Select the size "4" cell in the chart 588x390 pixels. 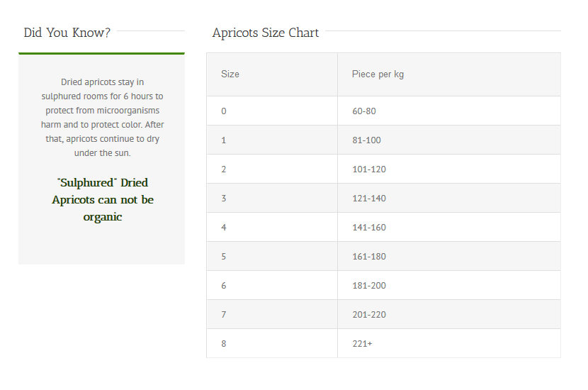pos(224,228)
